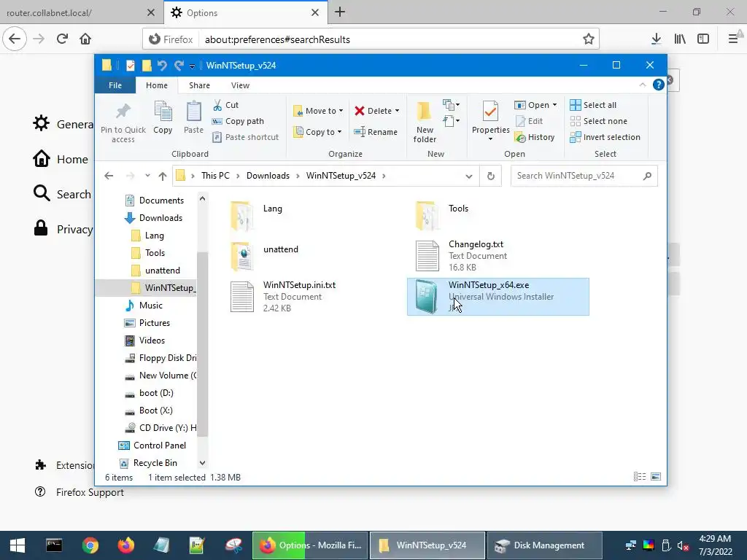Open a new Firefox tab
The height and width of the screenshot is (560, 747).
(x=340, y=12)
